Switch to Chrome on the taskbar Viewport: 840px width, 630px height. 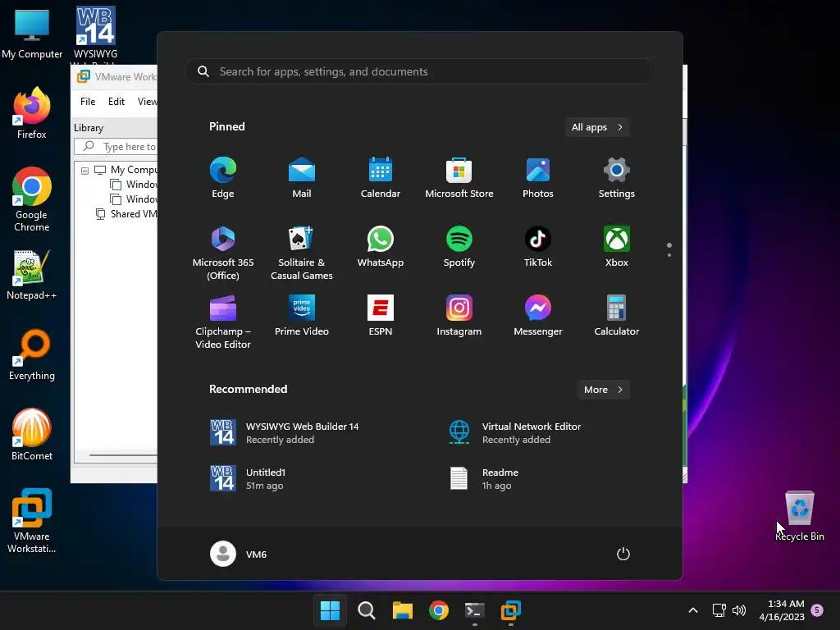pyautogui.click(x=439, y=610)
